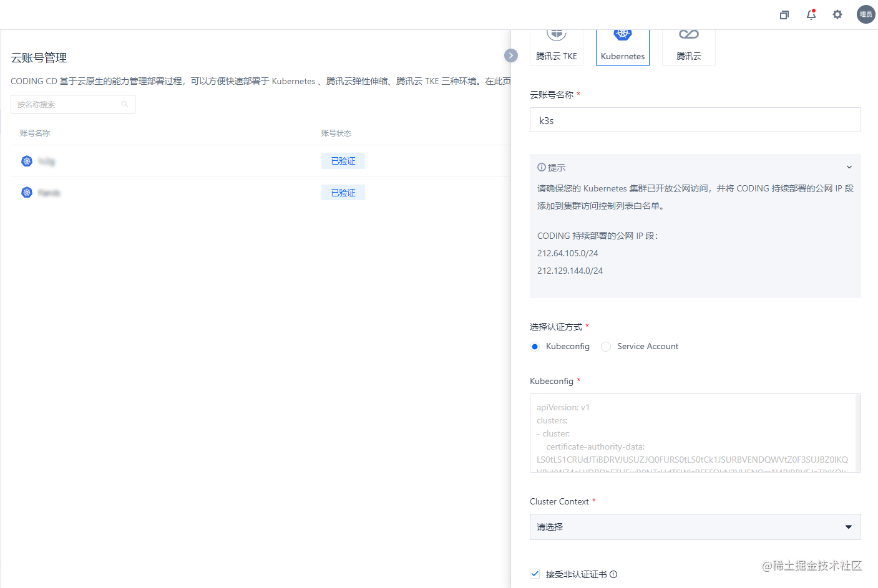Click the 云账号名称 input field

tap(695, 120)
